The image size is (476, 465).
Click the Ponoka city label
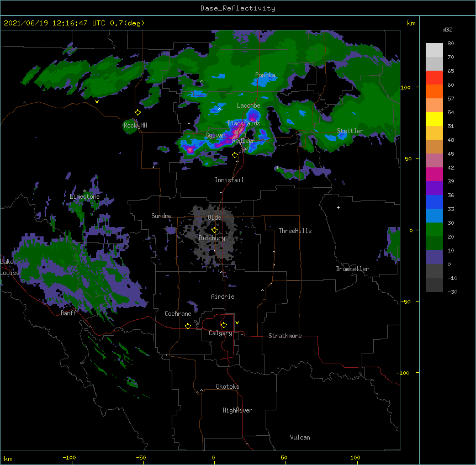265,75
